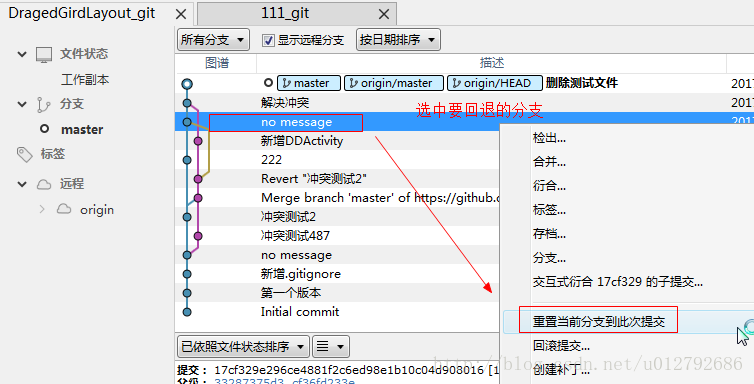Collapse the 分支 section

tap(22, 104)
